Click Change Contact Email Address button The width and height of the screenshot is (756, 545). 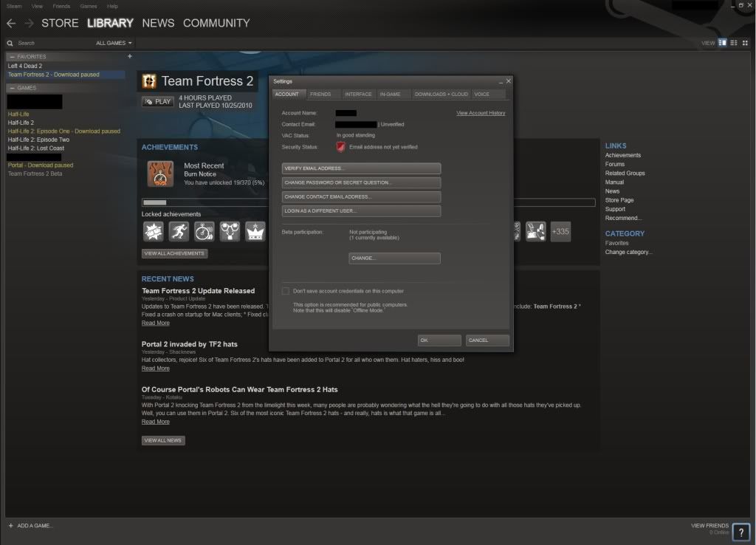tap(361, 196)
